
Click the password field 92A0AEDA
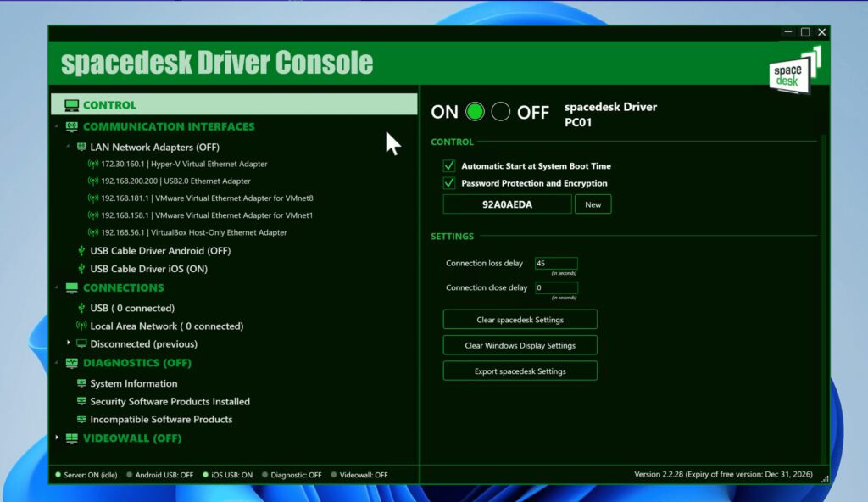507,204
